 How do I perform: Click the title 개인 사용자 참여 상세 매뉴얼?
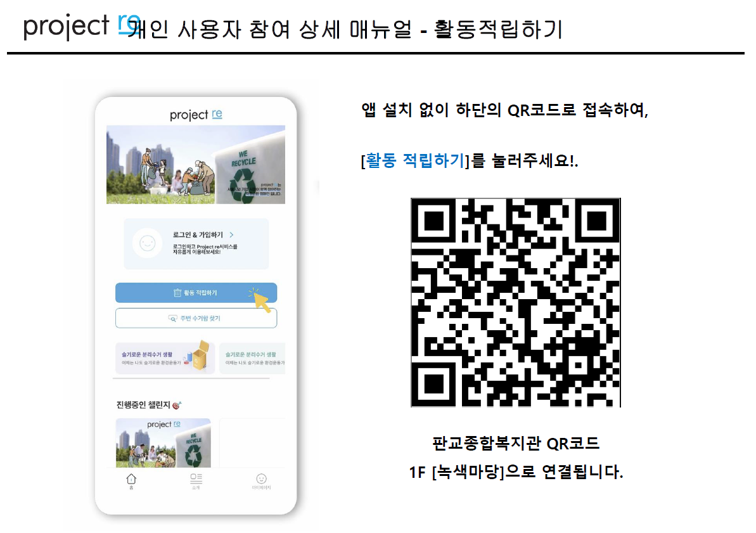[x=270, y=29]
